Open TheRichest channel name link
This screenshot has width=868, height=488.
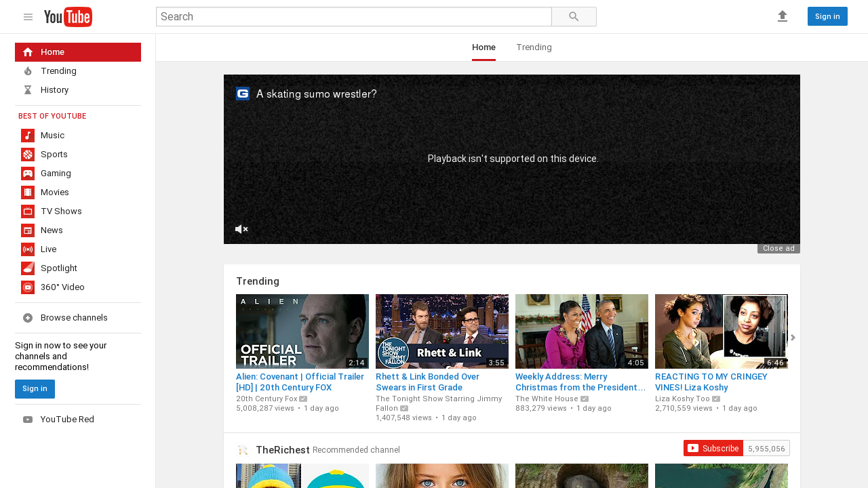coord(282,450)
